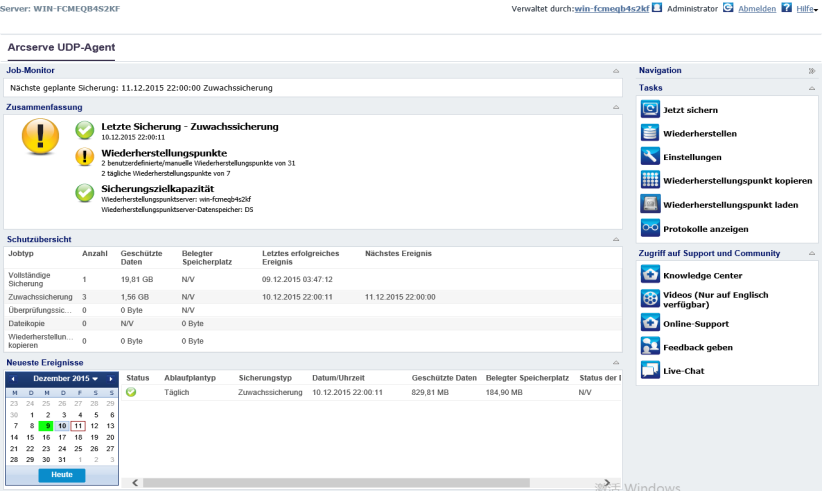Image resolution: width=822 pixels, height=491 pixels.
Task: Open Online-Support link
Action: [x=696, y=324]
